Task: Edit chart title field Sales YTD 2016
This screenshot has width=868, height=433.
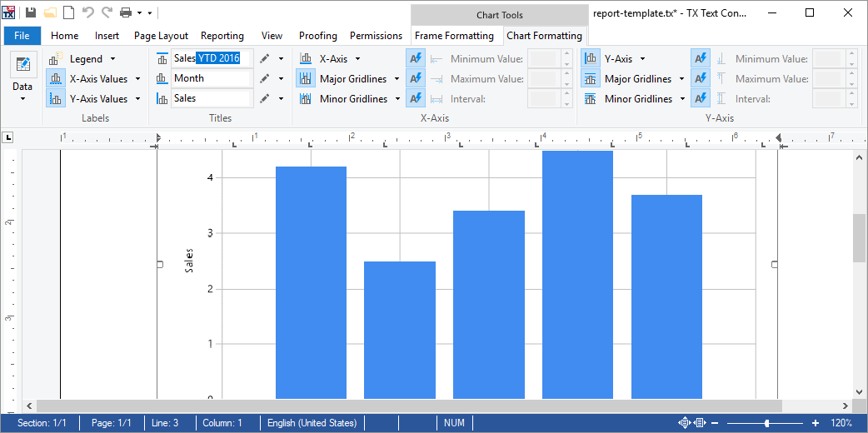Action: pyautogui.click(x=212, y=58)
